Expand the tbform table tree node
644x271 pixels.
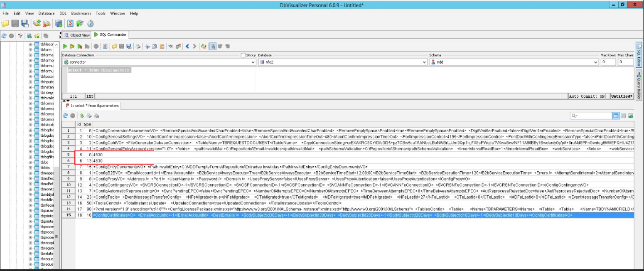point(30,49)
